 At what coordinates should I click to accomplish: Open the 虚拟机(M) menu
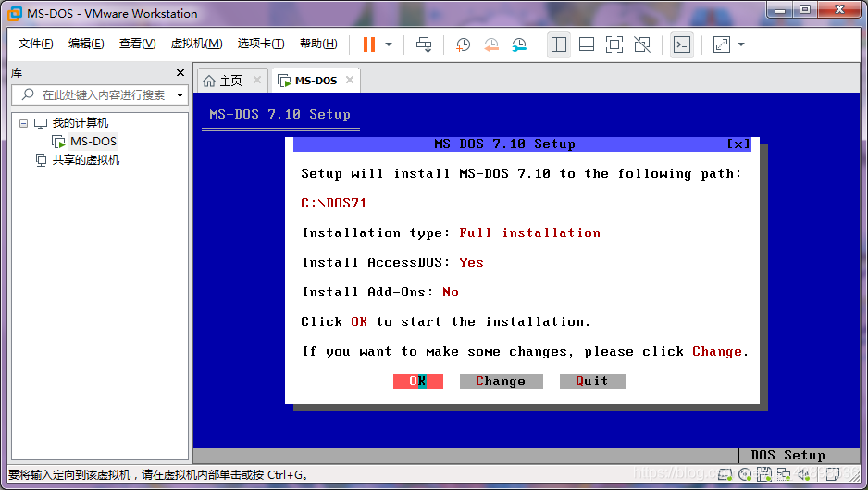[196, 44]
